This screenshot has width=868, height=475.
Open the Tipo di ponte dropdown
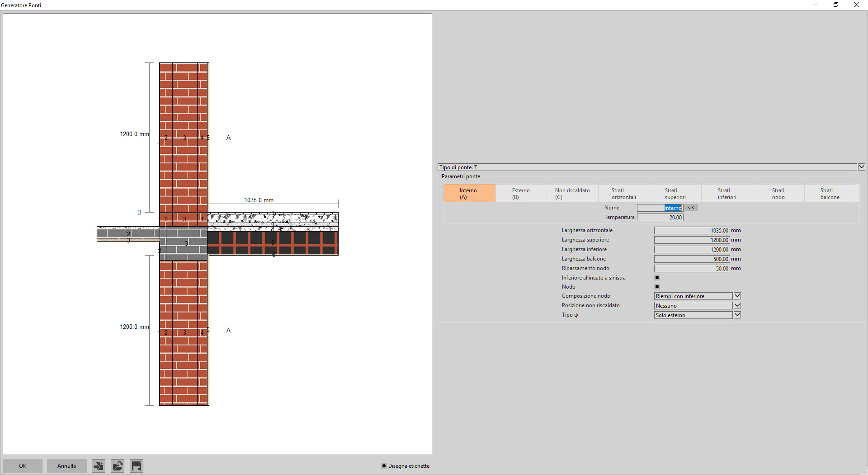pos(861,167)
